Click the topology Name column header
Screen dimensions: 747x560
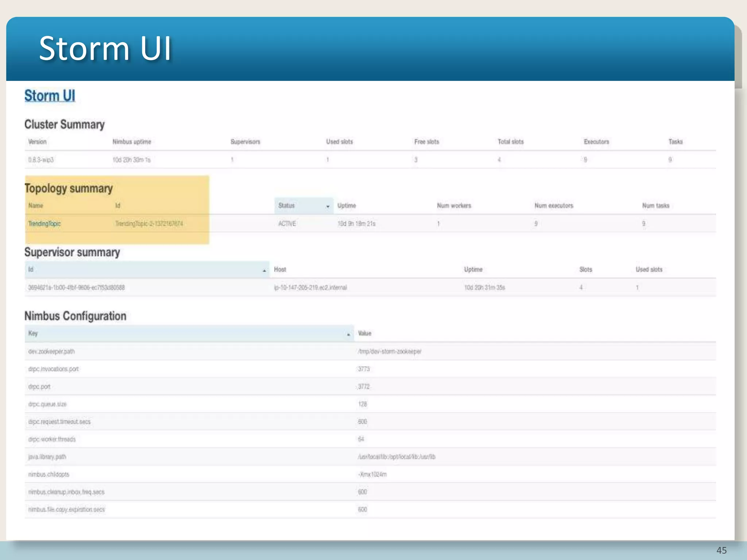[x=36, y=206]
